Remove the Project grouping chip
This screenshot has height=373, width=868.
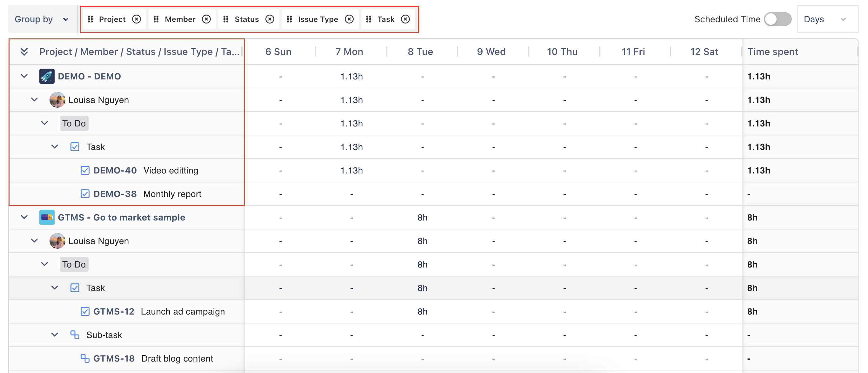tap(137, 19)
